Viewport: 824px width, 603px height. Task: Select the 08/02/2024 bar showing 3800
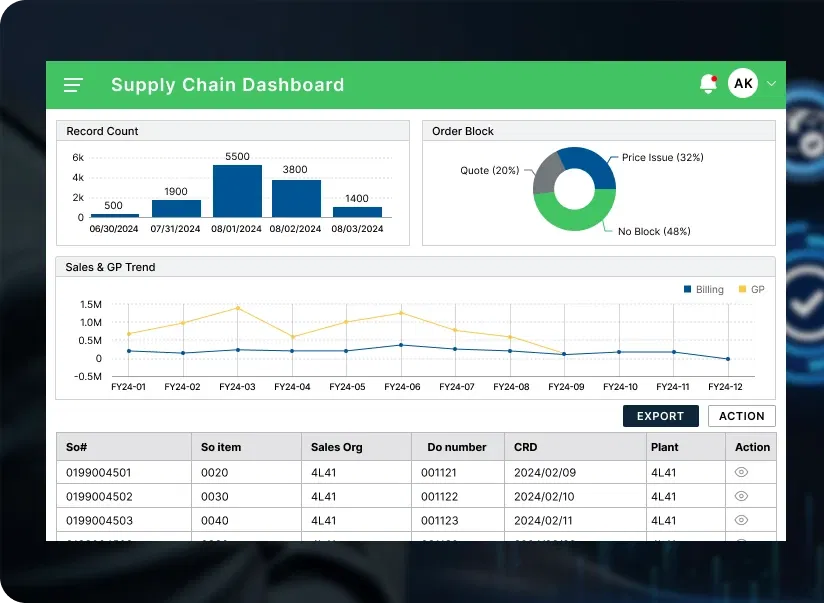(296, 198)
